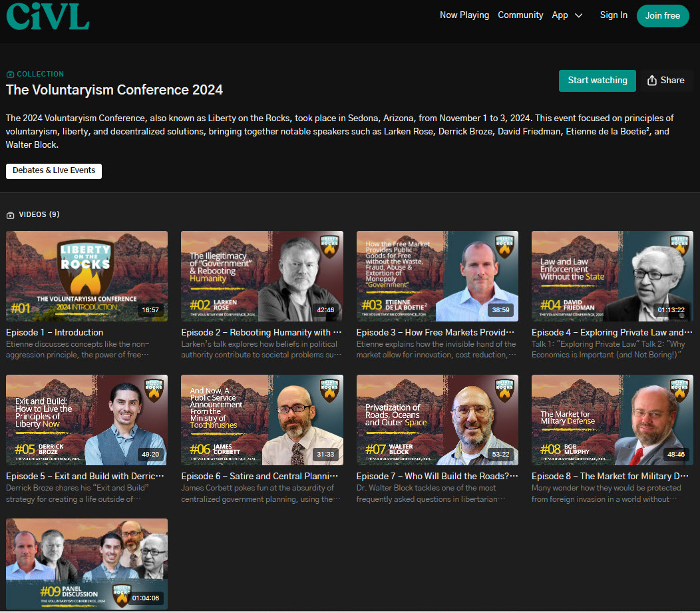
Task: Click the Episode 7 – Who Will Build the Roads title
Action: pyautogui.click(x=437, y=476)
